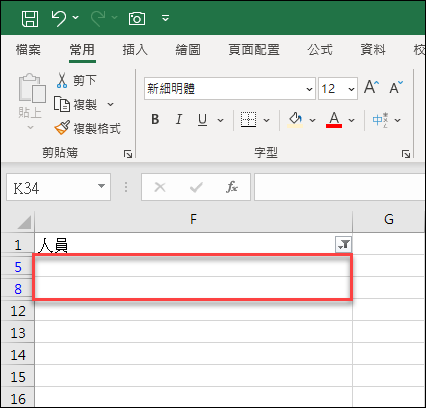Viewport: 426px width, 408px height.
Task: Select row 12 header
Action: (x=18, y=311)
